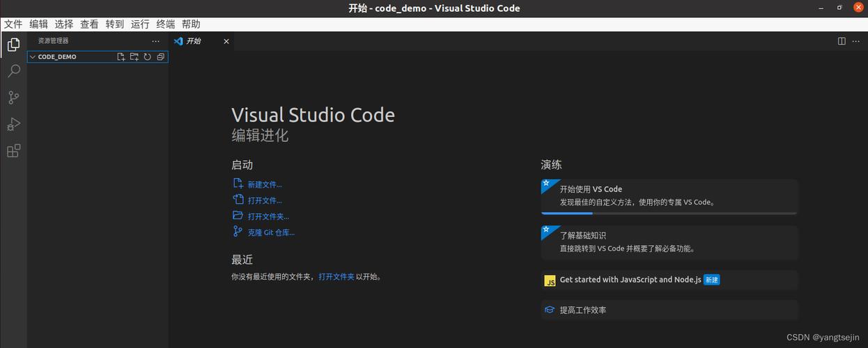Click the graduation cap icon beside 提高工作效率

coord(550,310)
